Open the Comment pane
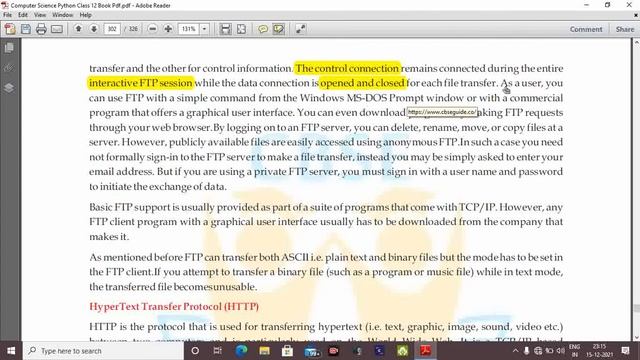 coord(586,29)
